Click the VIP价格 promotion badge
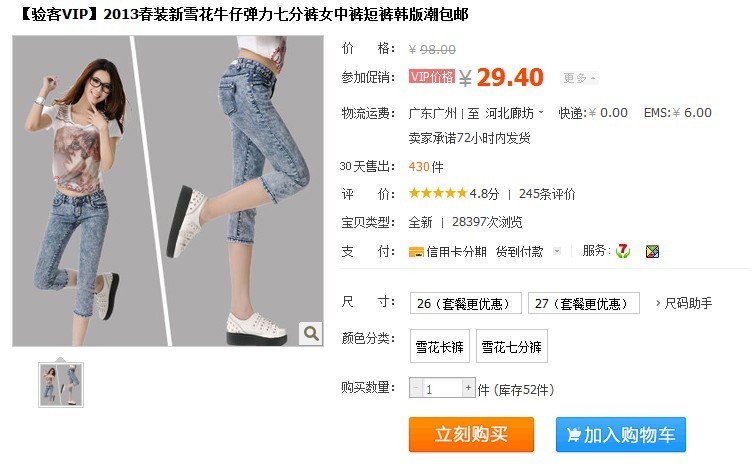752x466 pixels. (x=432, y=77)
